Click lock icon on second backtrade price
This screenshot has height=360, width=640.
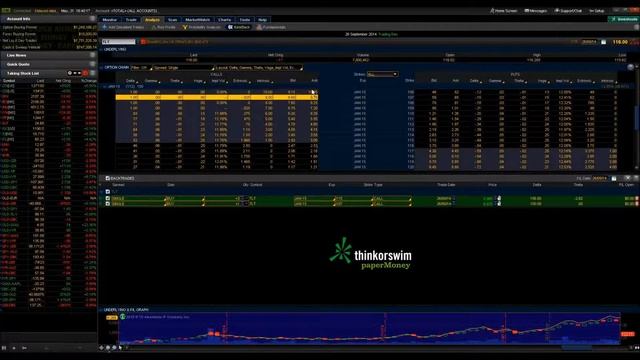tap(499, 203)
